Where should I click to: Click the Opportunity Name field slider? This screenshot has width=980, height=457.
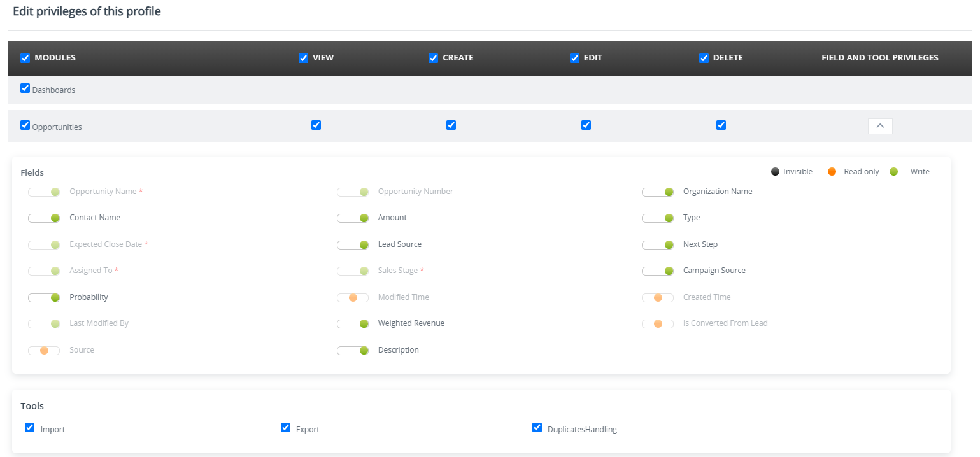click(x=44, y=192)
